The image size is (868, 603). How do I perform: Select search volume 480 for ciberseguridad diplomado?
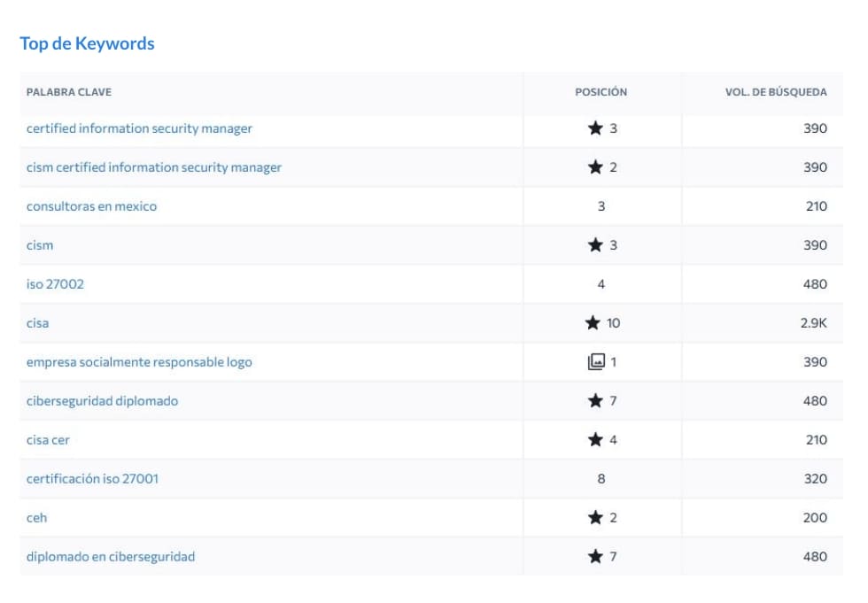click(x=815, y=401)
